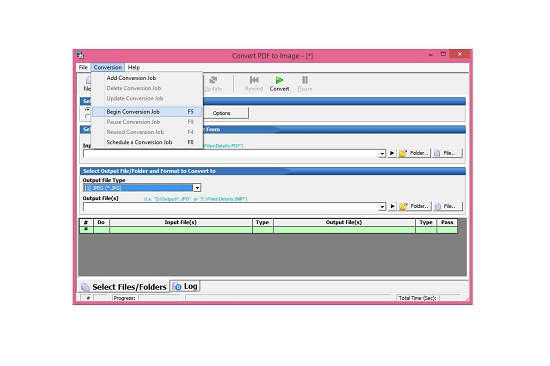Click the Progress bar in the status bar

[x=160, y=298]
